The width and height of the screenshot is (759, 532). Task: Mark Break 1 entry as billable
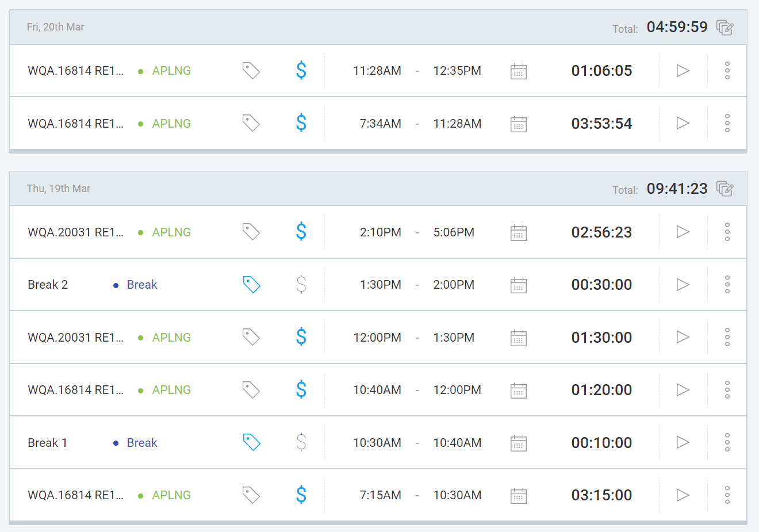[301, 442]
